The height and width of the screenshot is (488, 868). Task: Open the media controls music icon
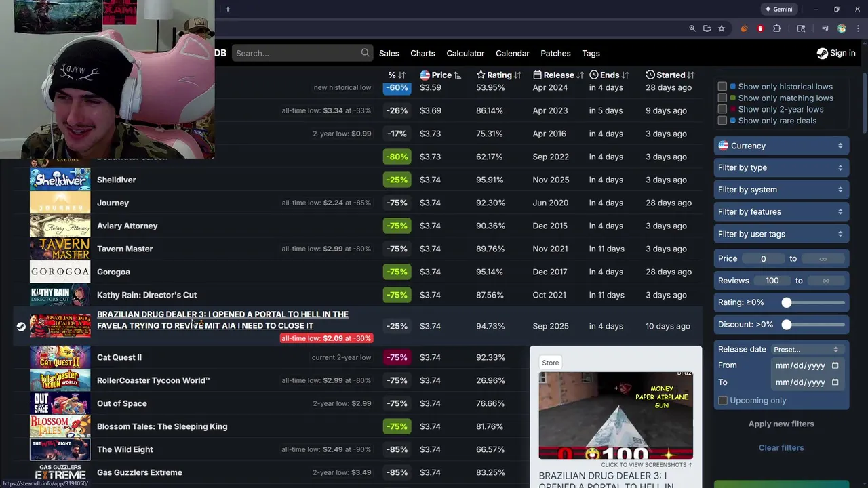[x=825, y=28]
